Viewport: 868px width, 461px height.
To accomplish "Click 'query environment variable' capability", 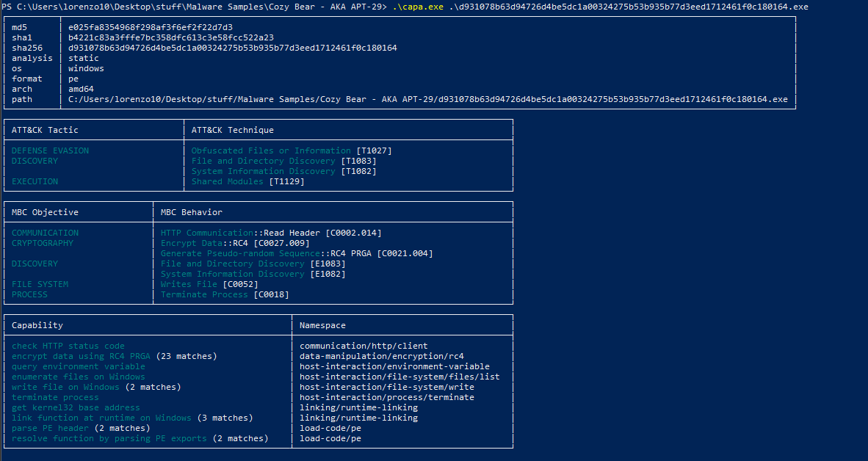I will [79, 366].
